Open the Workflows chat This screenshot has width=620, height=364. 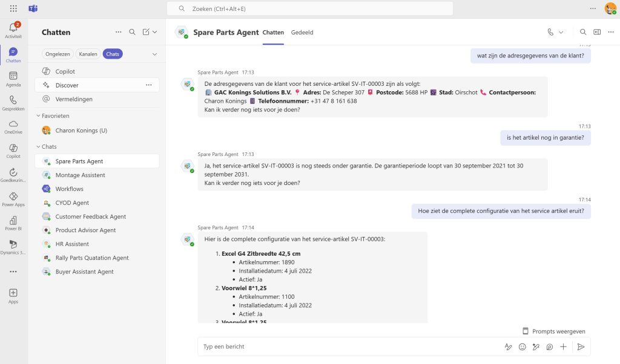(x=97, y=189)
